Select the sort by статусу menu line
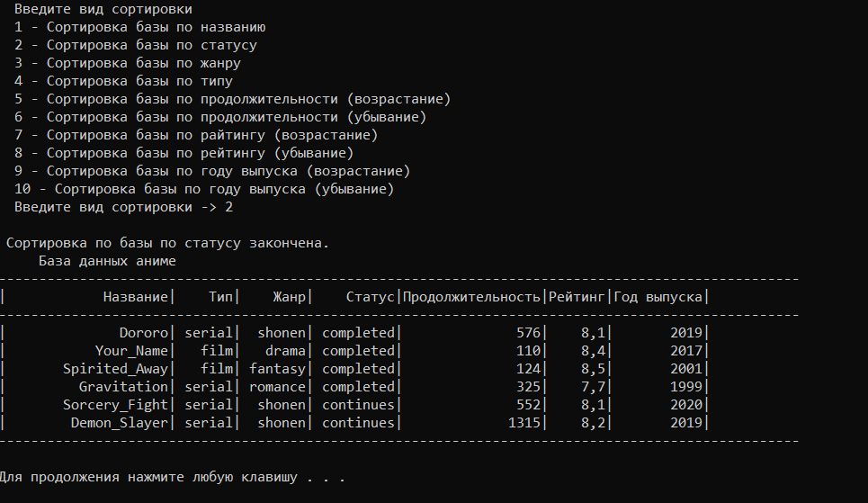Viewport: 868px width, 503px height. pyautogui.click(x=136, y=45)
